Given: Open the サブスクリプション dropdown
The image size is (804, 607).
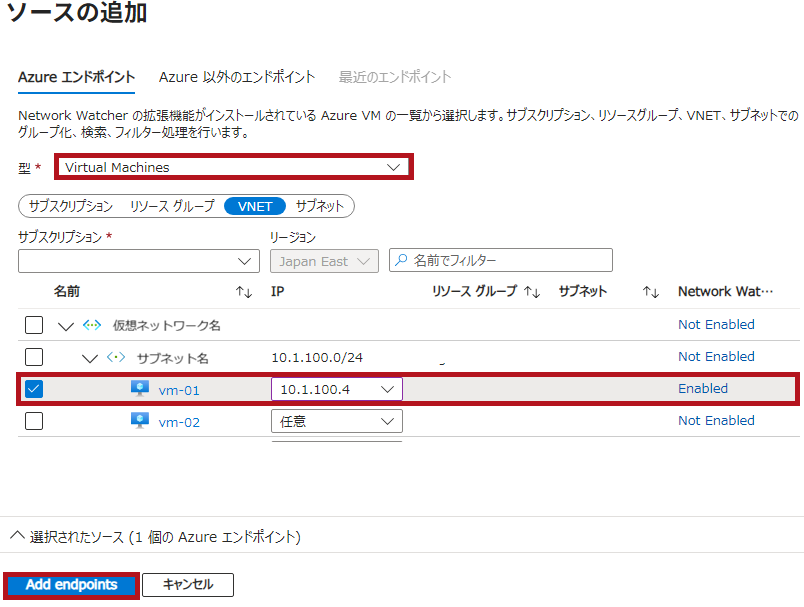Looking at the screenshot, I should (139, 261).
